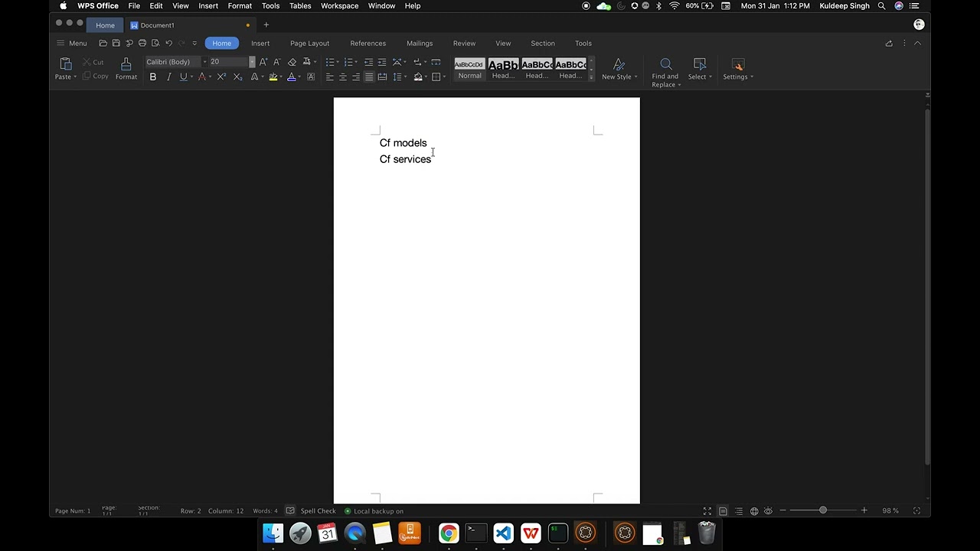Toggle underline formatting

183,77
